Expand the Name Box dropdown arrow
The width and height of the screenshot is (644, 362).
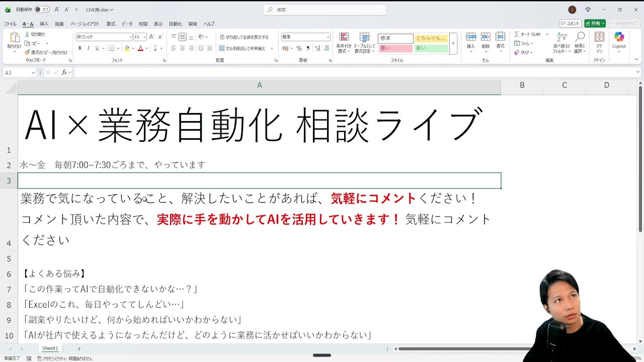(33, 73)
